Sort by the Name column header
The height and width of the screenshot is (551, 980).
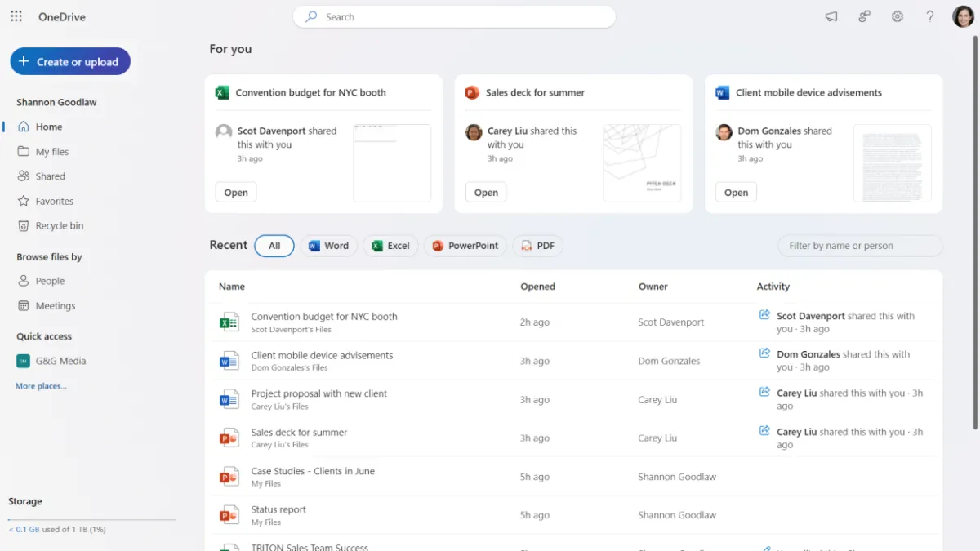coord(232,287)
